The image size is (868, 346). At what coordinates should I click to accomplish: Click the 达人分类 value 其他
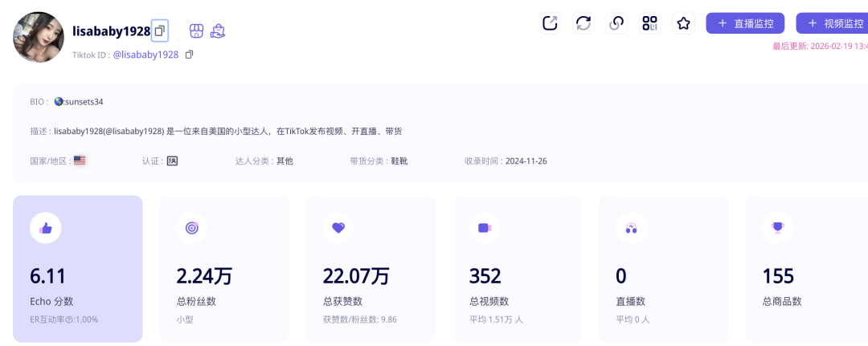coord(285,161)
